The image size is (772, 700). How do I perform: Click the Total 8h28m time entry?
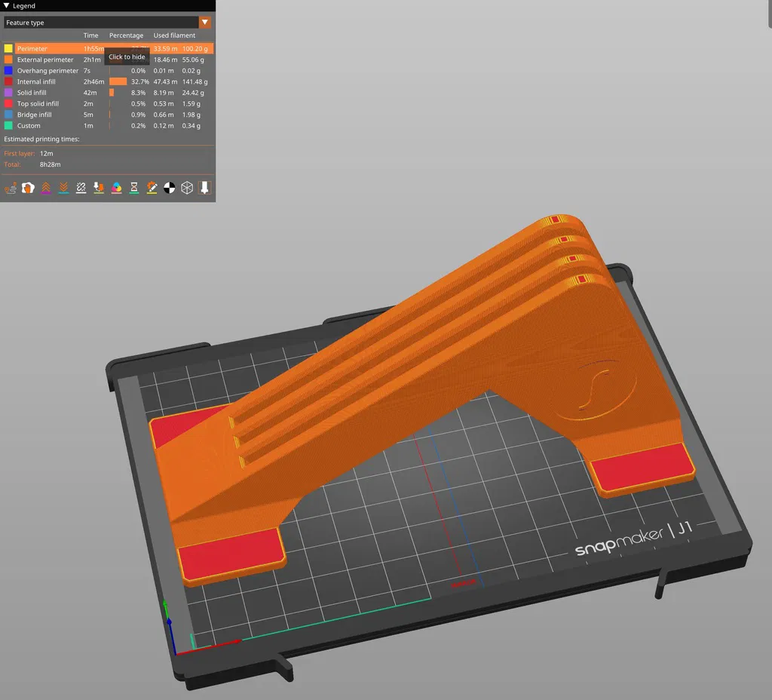(x=32, y=164)
